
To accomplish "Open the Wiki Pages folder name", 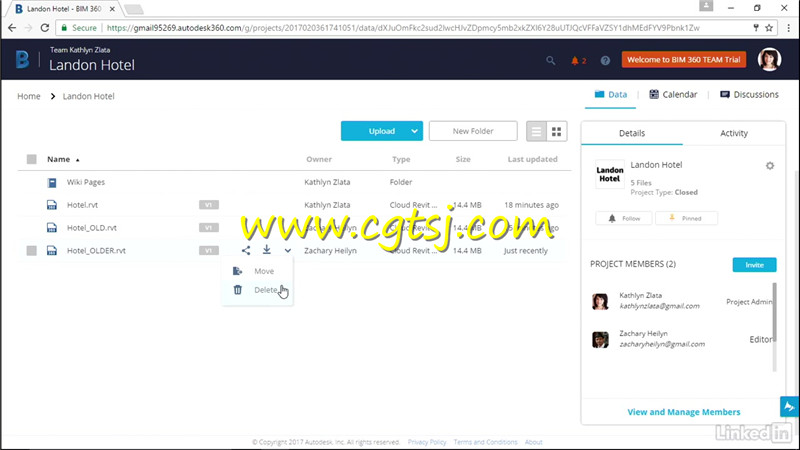I will [86, 182].
